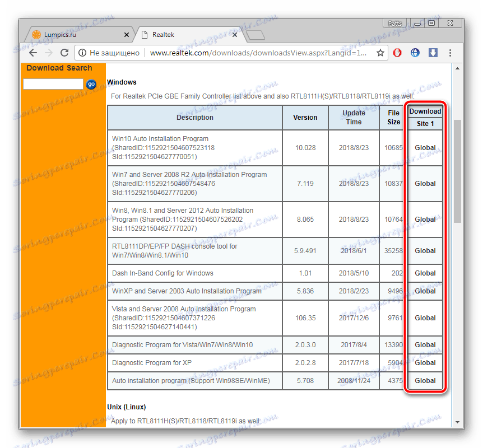Click the Go button next to Download Search

coord(91,84)
